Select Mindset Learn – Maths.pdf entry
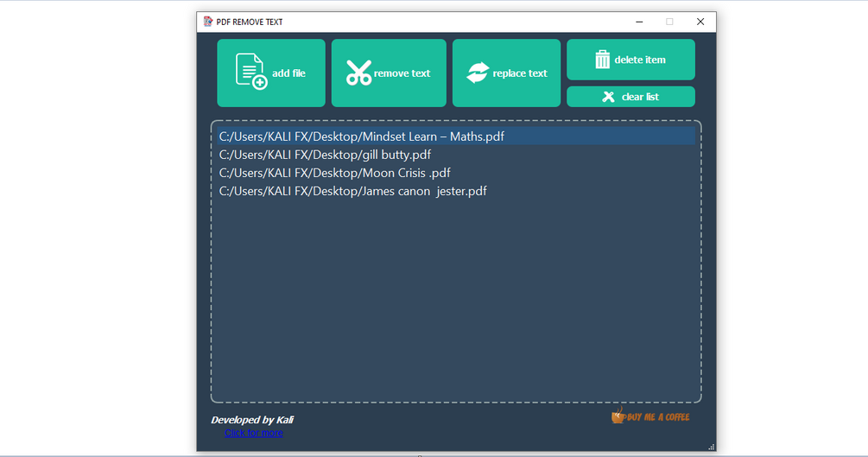The width and height of the screenshot is (868, 457). [x=456, y=136]
